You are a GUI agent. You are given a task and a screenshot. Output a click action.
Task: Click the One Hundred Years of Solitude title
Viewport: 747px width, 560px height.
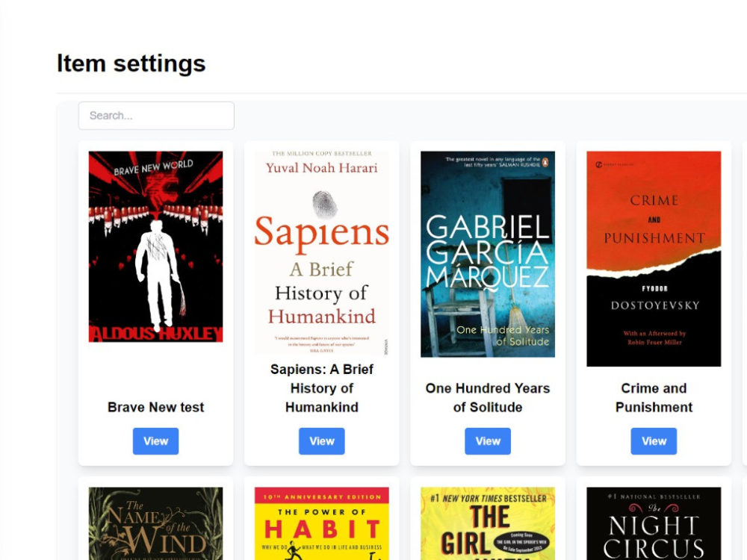[488, 398]
